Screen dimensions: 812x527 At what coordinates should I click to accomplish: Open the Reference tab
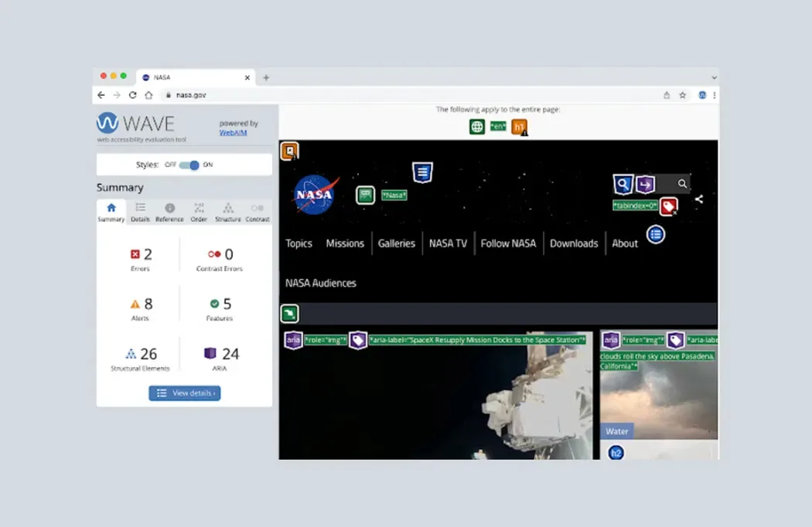point(169,212)
